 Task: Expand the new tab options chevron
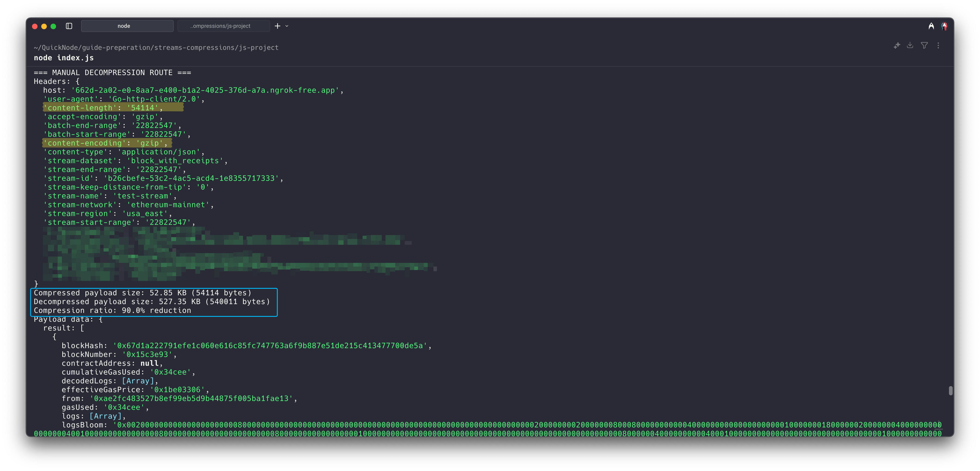(x=287, y=26)
